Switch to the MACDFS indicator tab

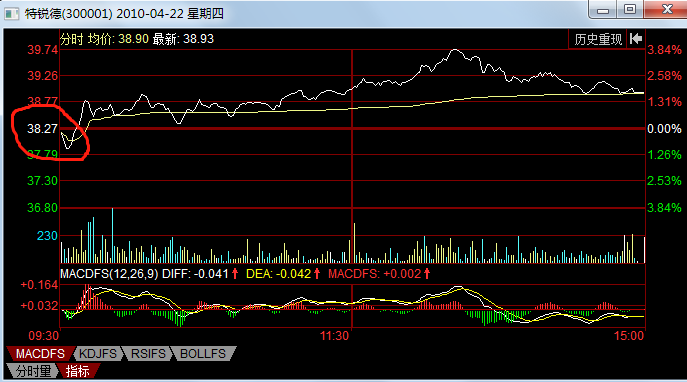tap(40, 354)
